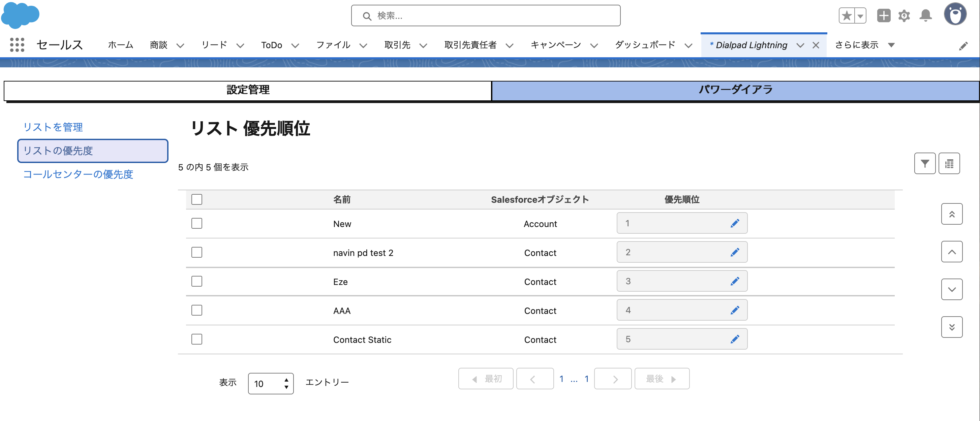Viewport: 980px width, 421px height.
Task: Click the previous page arrow button
Action: click(x=534, y=379)
